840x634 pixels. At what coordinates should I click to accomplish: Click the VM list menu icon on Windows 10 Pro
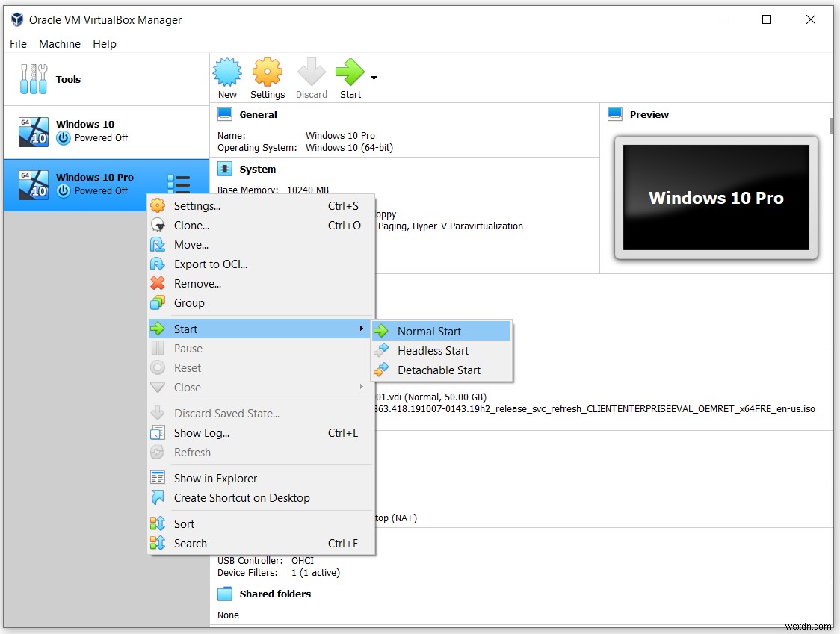179,183
